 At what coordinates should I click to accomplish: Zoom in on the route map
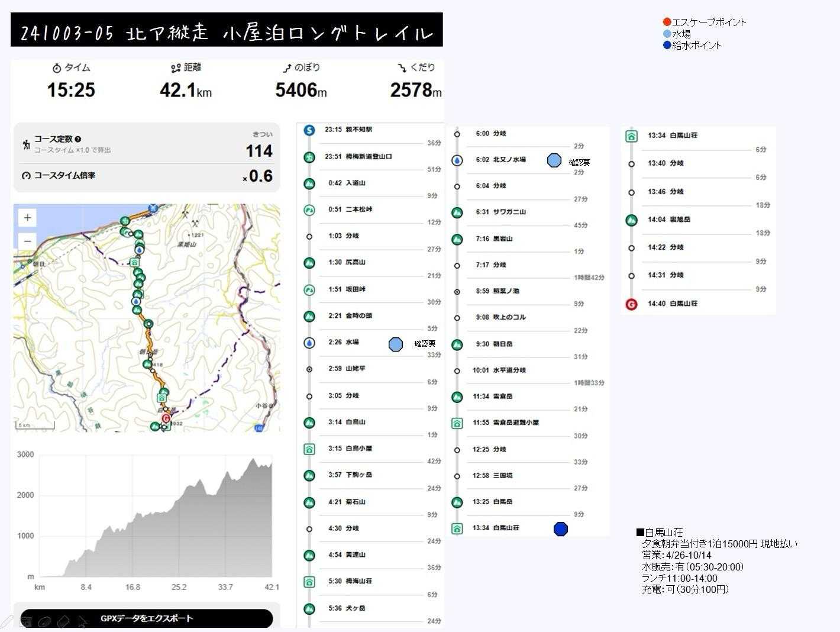pos(27,218)
